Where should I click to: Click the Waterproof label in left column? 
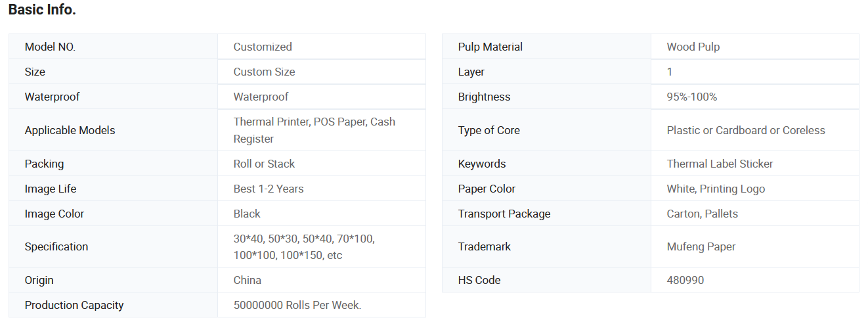(x=52, y=97)
